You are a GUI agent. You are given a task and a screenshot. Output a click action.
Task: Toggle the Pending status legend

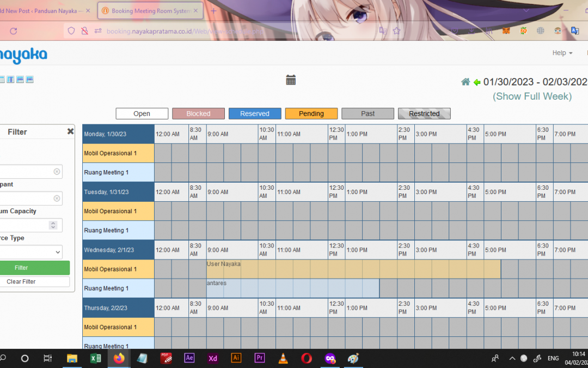click(311, 113)
